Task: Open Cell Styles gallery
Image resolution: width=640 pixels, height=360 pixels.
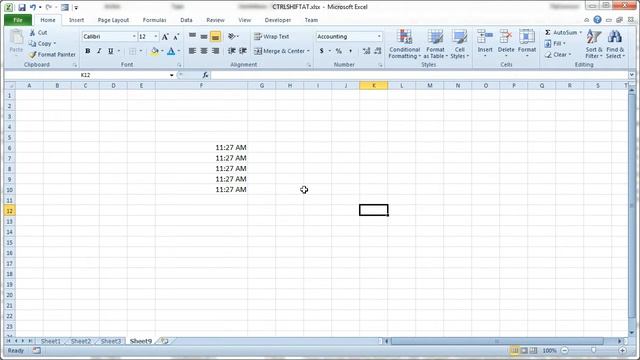Action: [460, 44]
